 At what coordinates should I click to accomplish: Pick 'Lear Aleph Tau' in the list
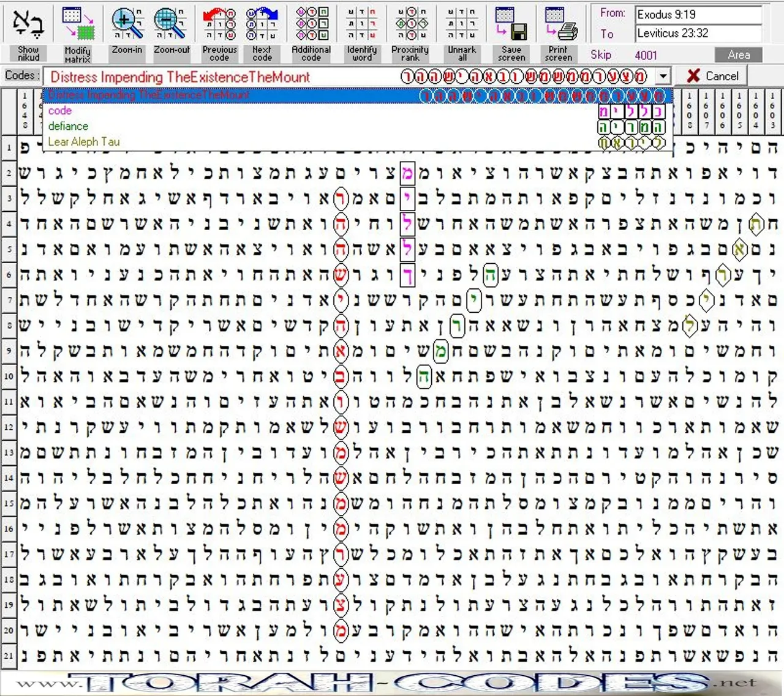[x=84, y=141]
